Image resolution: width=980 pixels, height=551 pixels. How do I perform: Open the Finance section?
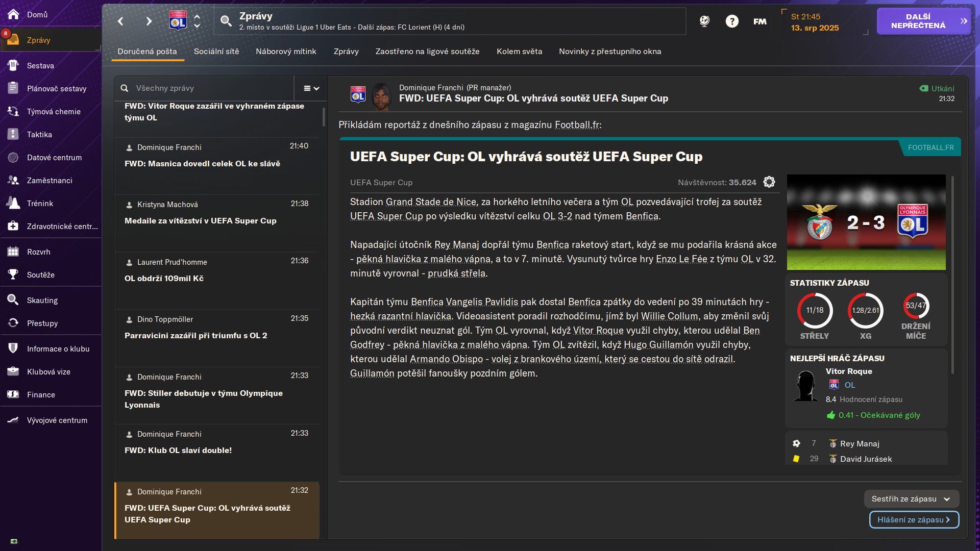41,395
